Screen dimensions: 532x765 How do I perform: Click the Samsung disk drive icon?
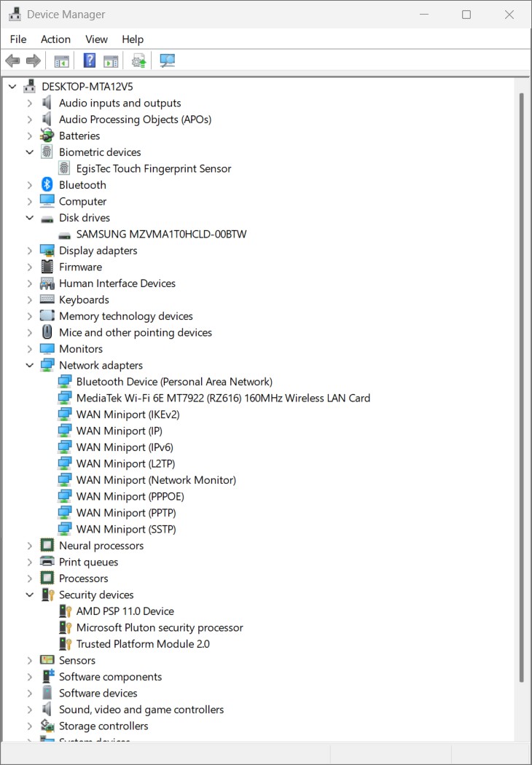point(65,235)
